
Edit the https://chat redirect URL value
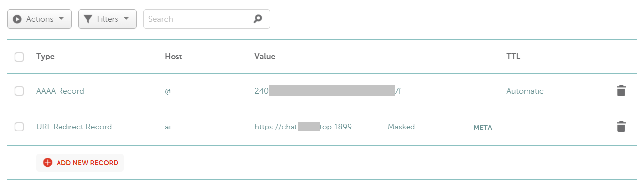click(x=303, y=127)
